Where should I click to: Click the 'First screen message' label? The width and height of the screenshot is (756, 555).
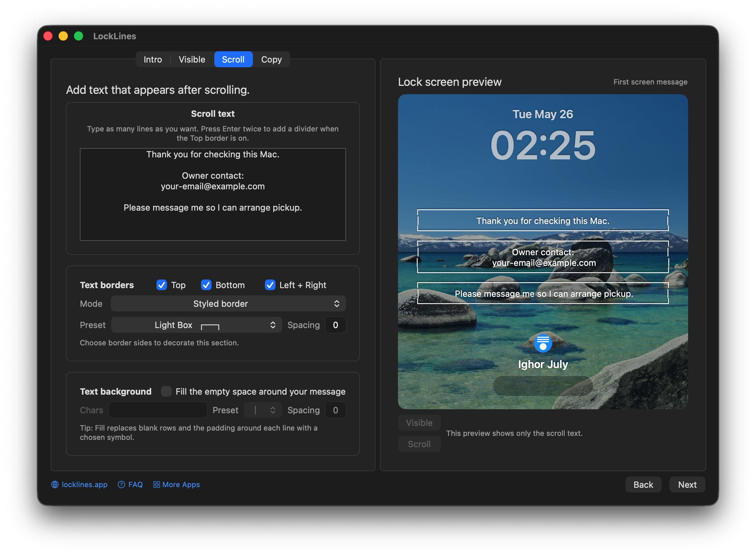click(650, 82)
